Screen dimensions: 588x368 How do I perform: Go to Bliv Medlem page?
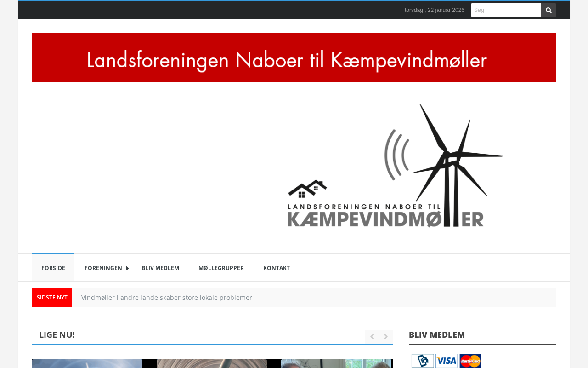point(160,268)
